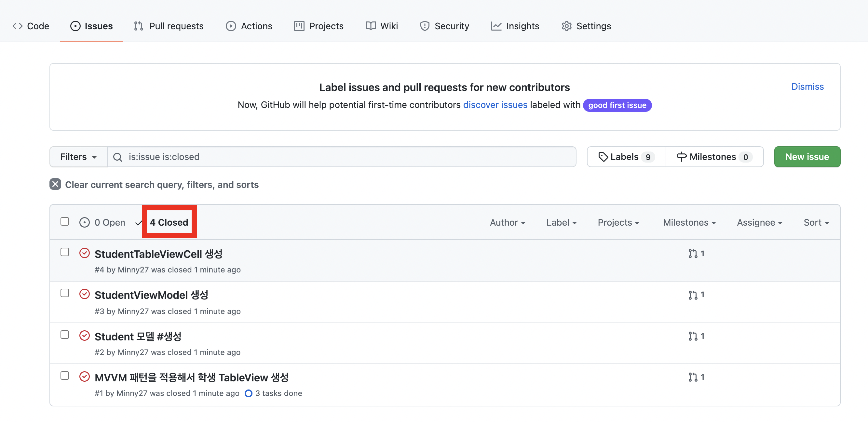Viewport: 868px width, 422px height.
Task: Click the closed status icon of StudentViewModel issue
Action: (84, 294)
